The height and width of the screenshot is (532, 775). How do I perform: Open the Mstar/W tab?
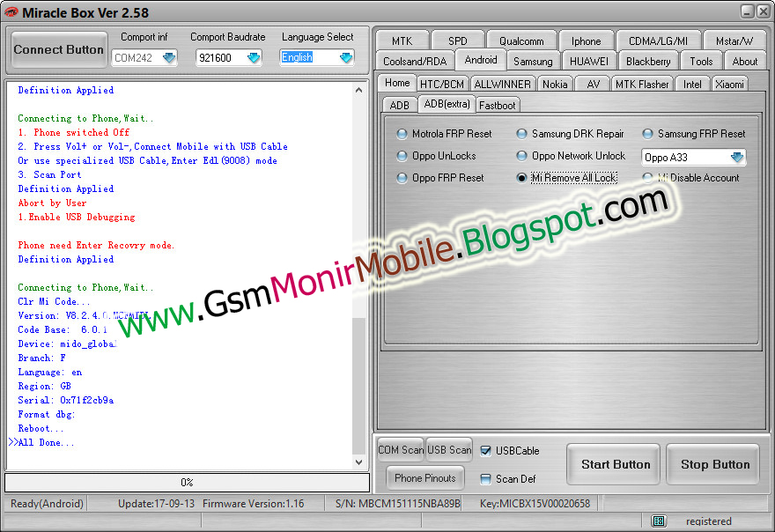(734, 41)
